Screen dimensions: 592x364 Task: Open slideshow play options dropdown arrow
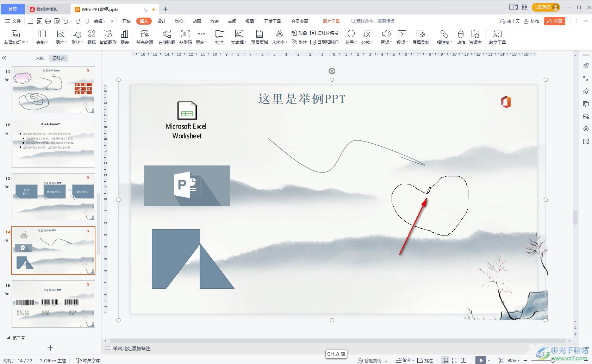(x=489, y=360)
